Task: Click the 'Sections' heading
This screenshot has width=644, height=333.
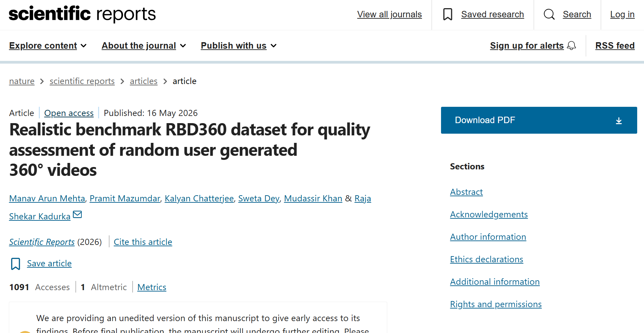Action: coord(467,166)
